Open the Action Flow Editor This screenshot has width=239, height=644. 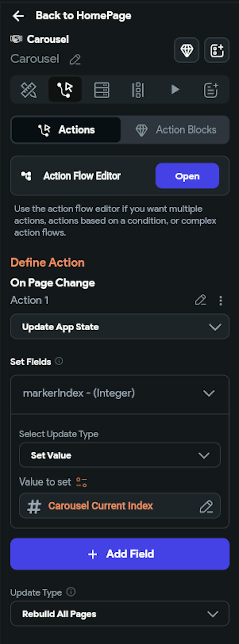coord(187,176)
